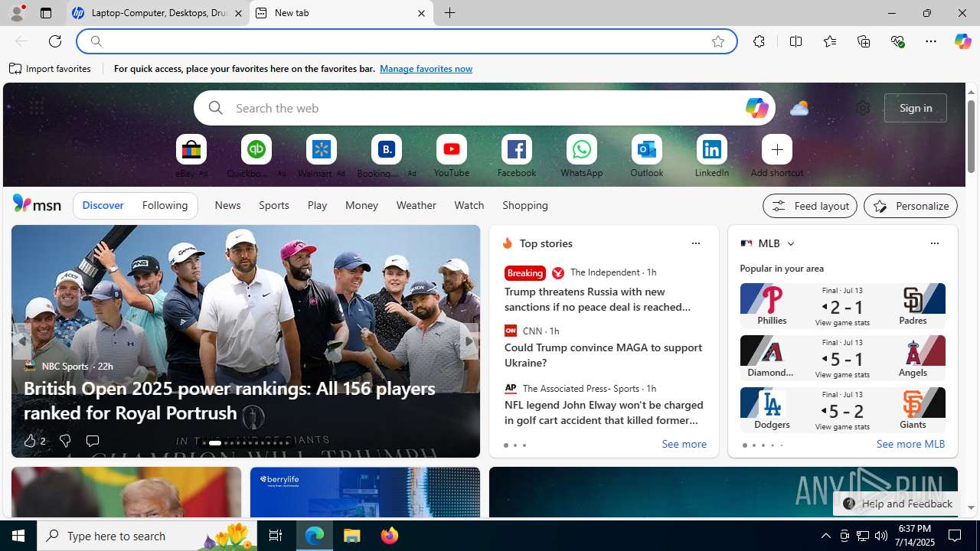The image size is (980, 551).
Task: Click See more MLB link
Action: click(x=910, y=445)
